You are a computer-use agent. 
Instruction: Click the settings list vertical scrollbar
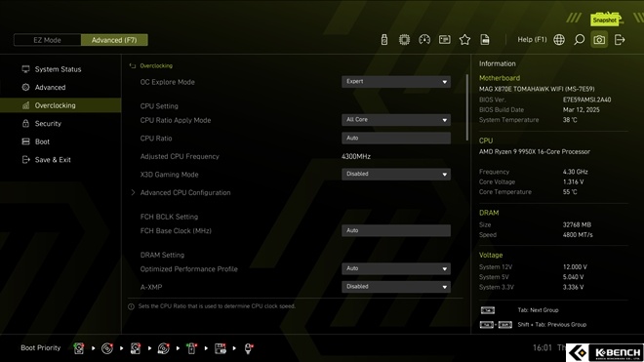[467, 107]
